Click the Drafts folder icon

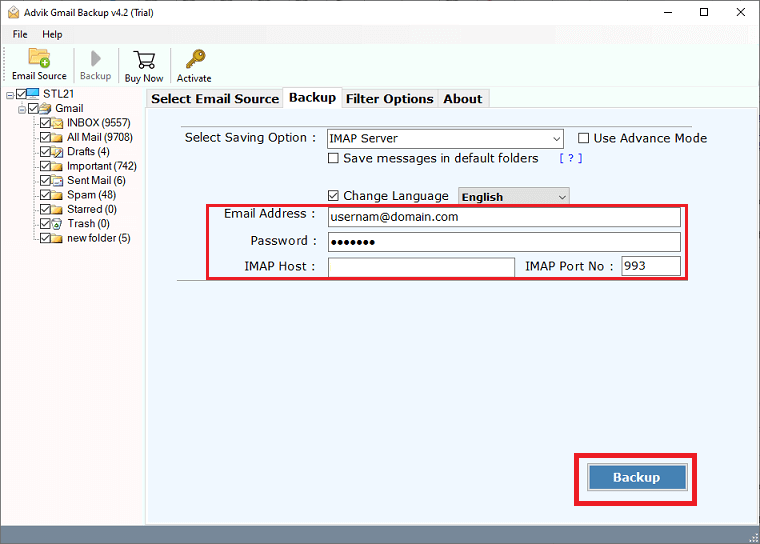click(57, 152)
